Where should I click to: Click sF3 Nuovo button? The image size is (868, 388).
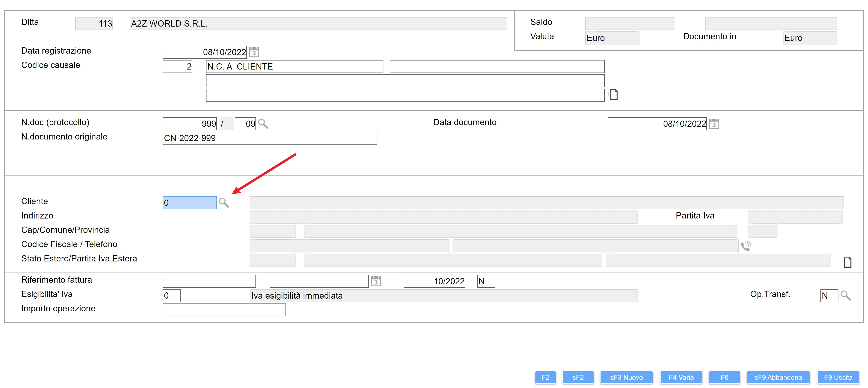pyautogui.click(x=626, y=378)
